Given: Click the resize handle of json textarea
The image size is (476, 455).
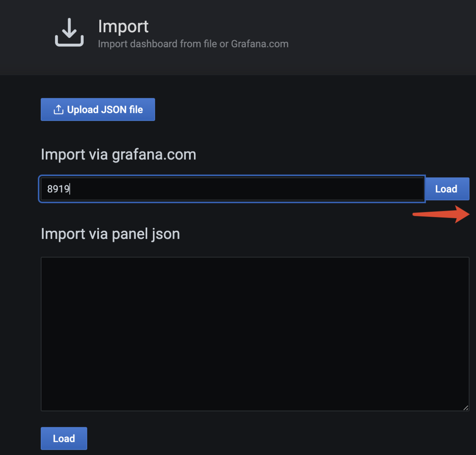Looking at the screenshot, I should [x=466, y=408].
